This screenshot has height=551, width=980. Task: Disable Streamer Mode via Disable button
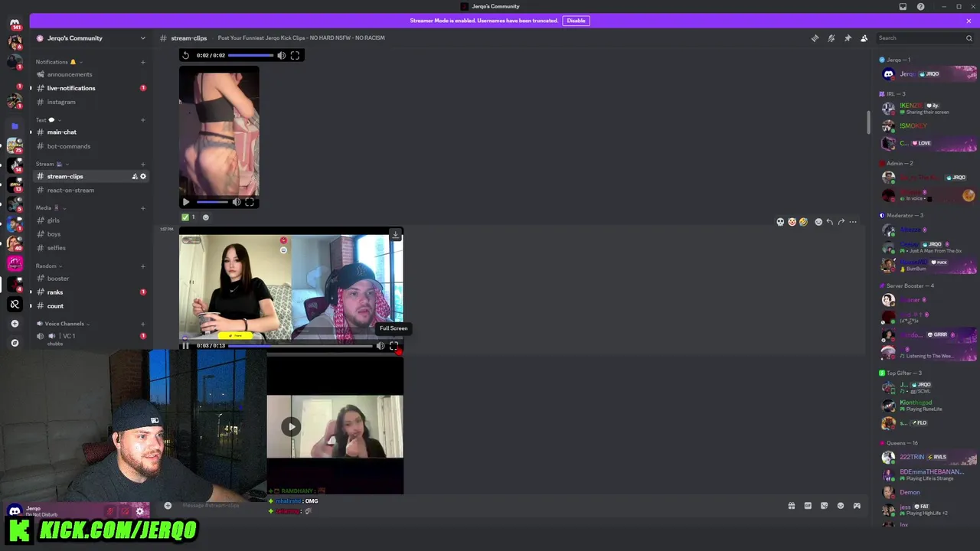click(x=576, y=21)
